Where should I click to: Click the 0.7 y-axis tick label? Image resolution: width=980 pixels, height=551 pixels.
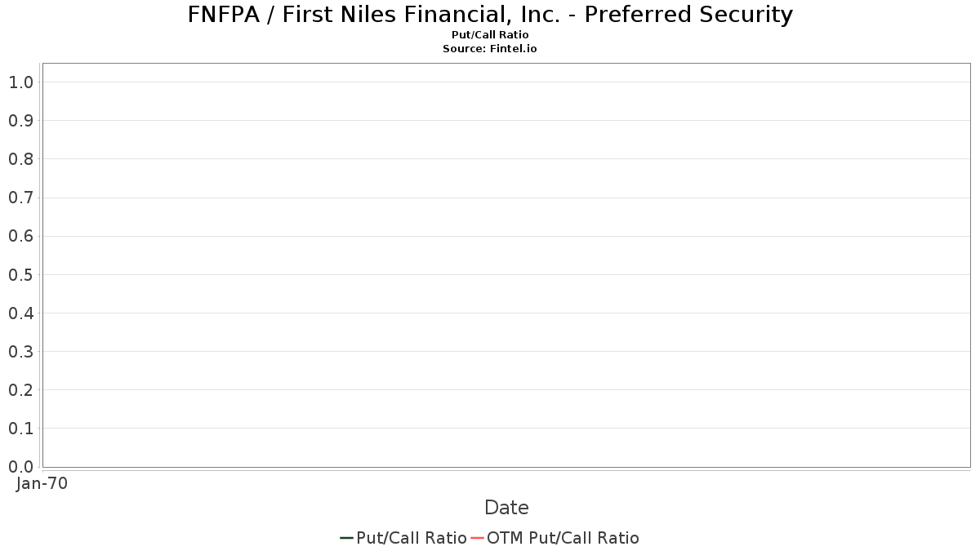(x=20, y=198)
